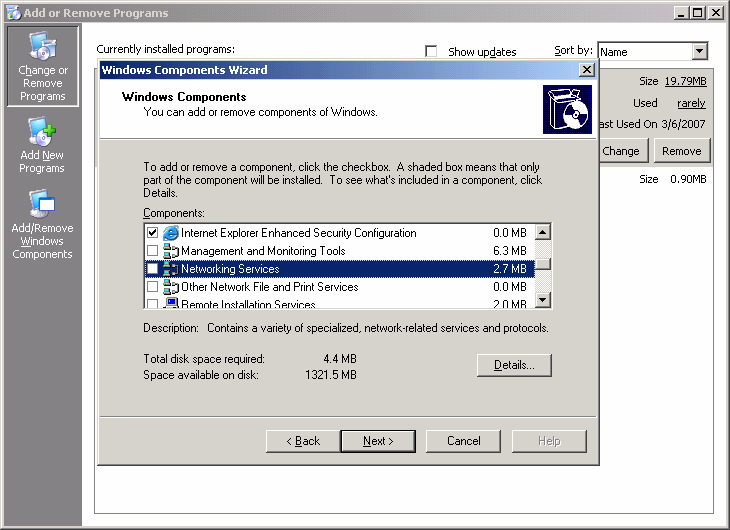Click components list scroll up arrow
The height and width of the screenshot is (530, 730).
point(543,231)
